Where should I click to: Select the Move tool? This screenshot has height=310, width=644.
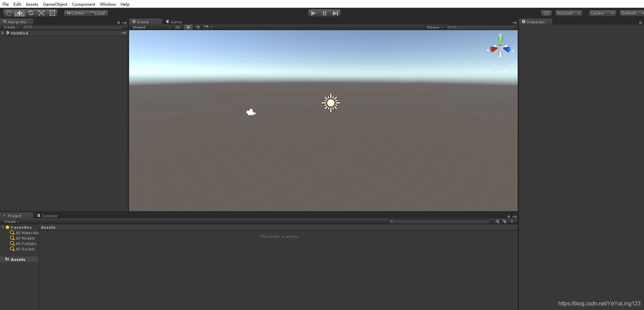click(20, 13)
